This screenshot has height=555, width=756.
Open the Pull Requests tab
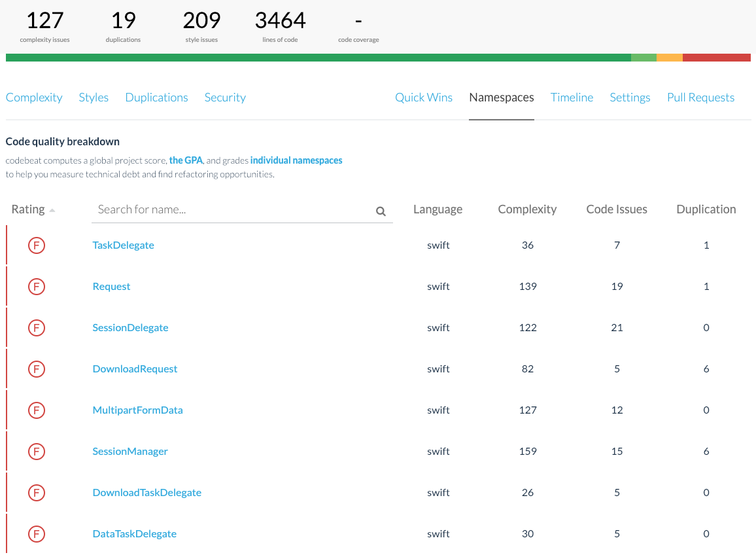(x=700, y=98)
